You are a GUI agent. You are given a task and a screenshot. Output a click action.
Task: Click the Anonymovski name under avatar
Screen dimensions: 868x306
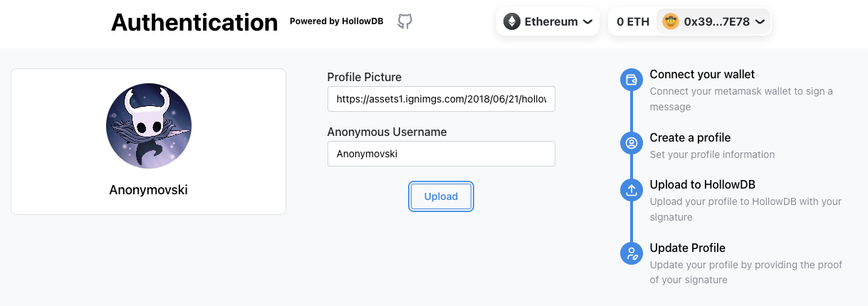[x=148, y=190]
